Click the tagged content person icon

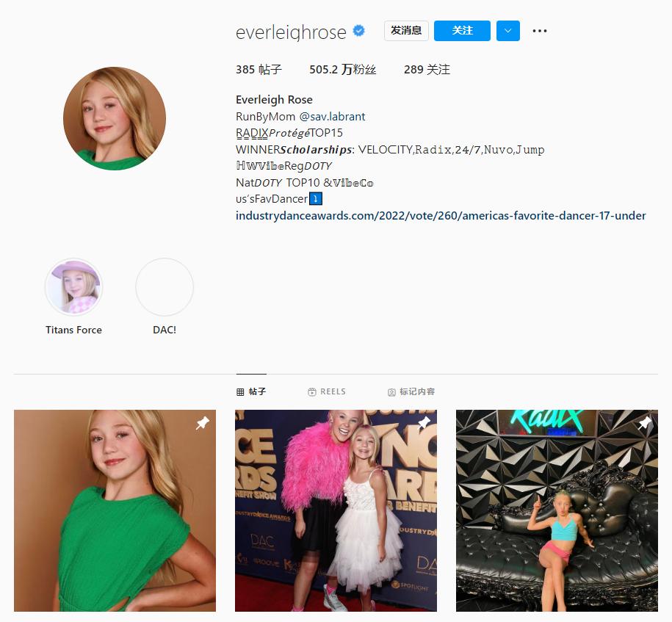coord(391,392)
